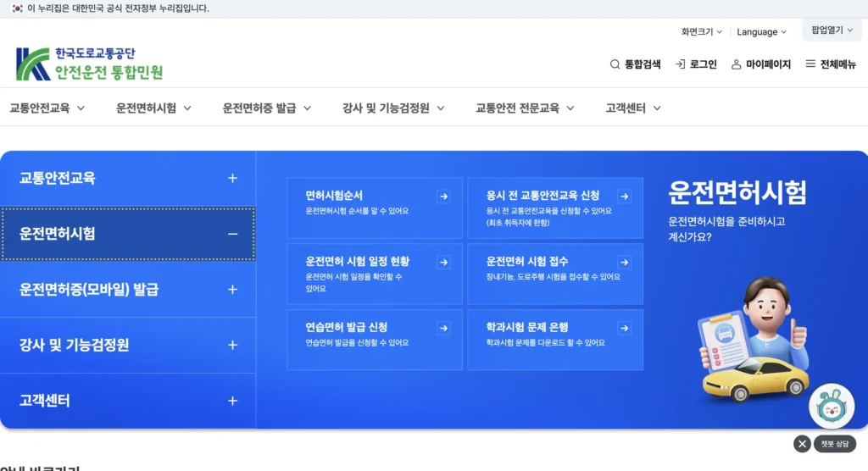This screenshot has height=471, width=868.
Task: Open the 팝업열기 dropdown
Action: (x=832, y=30)
